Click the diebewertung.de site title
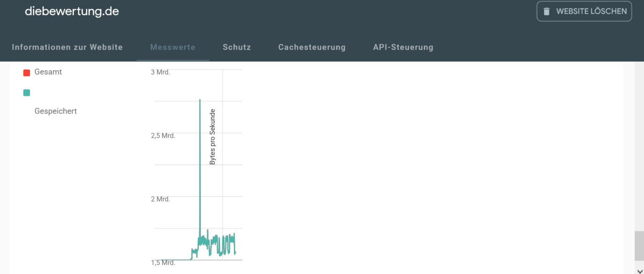The image size is (644, 274). click(x=72, y=11)
